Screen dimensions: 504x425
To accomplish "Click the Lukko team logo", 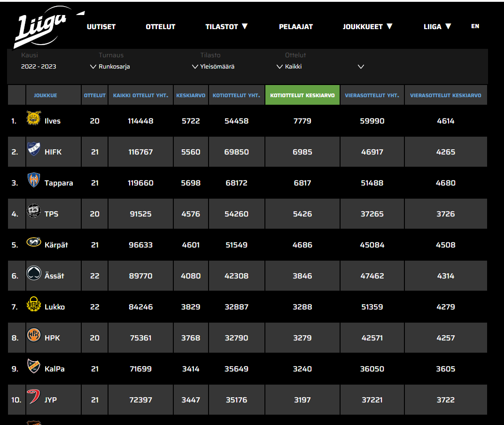I will [x=34, y=304].
